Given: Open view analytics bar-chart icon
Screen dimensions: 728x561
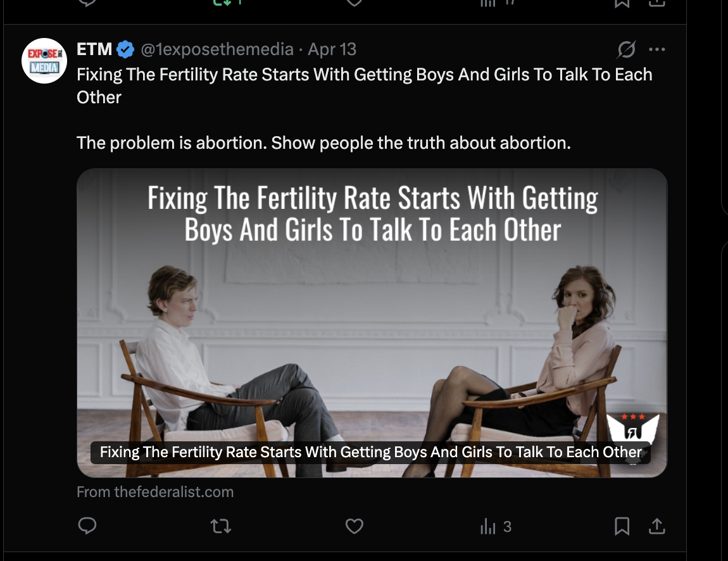Looking at the screenshot, I should tap(488, 526).
